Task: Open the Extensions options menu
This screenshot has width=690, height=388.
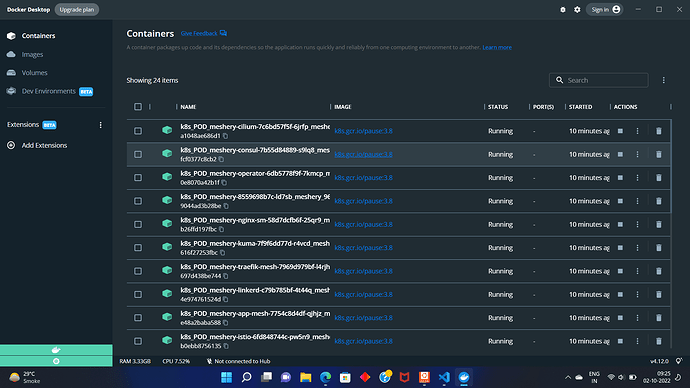Action: [100, 125]
